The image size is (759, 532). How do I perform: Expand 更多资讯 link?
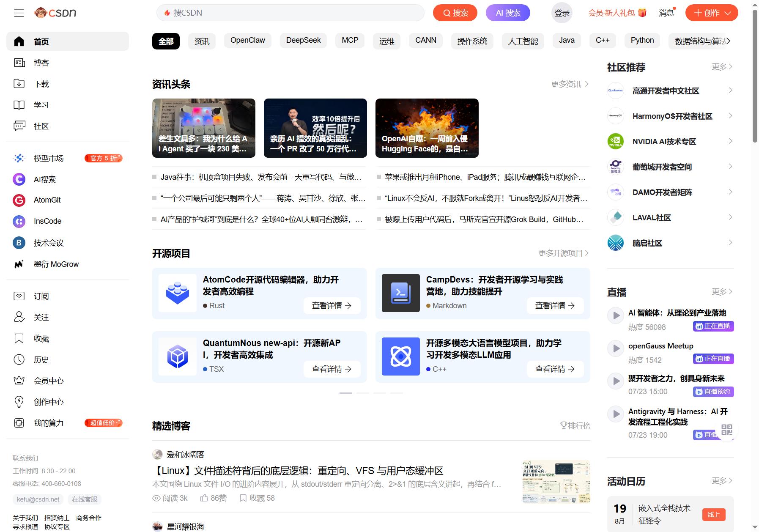click(x=570, y=84)
